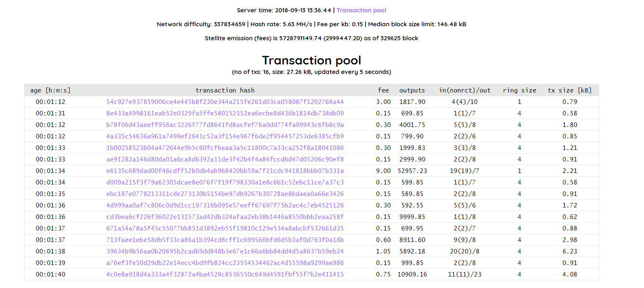Select the fee value 9.00
644x288 pixels.
(x=383, y=171)
